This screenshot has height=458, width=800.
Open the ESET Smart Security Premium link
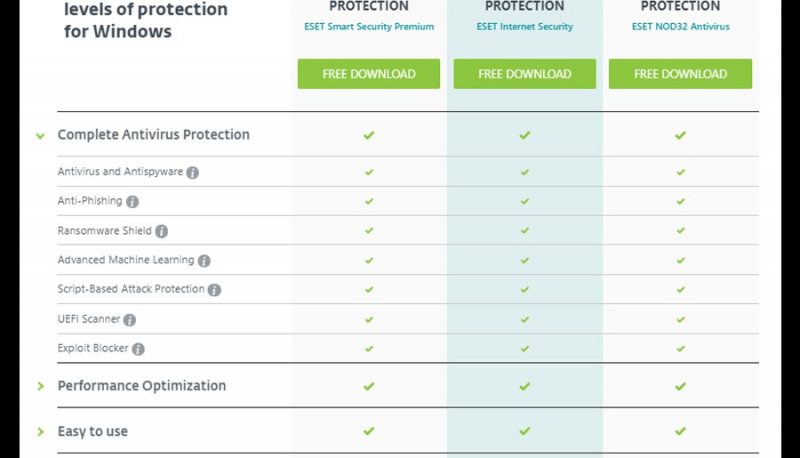pyautogui.click(x=369, y=27)
